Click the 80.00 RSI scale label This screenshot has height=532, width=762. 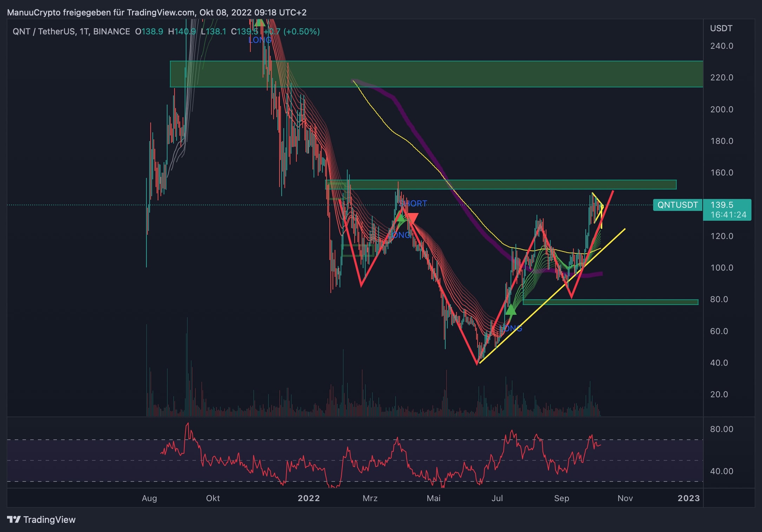pos(721,429)
